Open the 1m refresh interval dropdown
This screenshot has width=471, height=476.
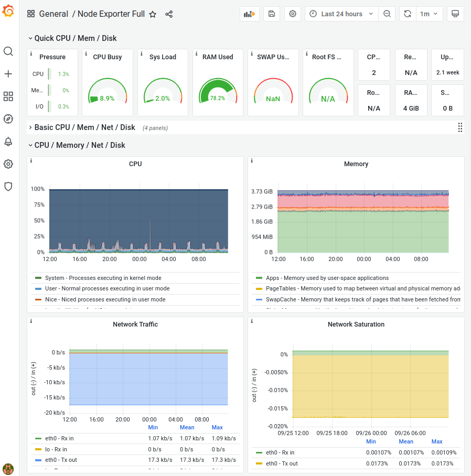pyautogui.click(x=429, y=14)
